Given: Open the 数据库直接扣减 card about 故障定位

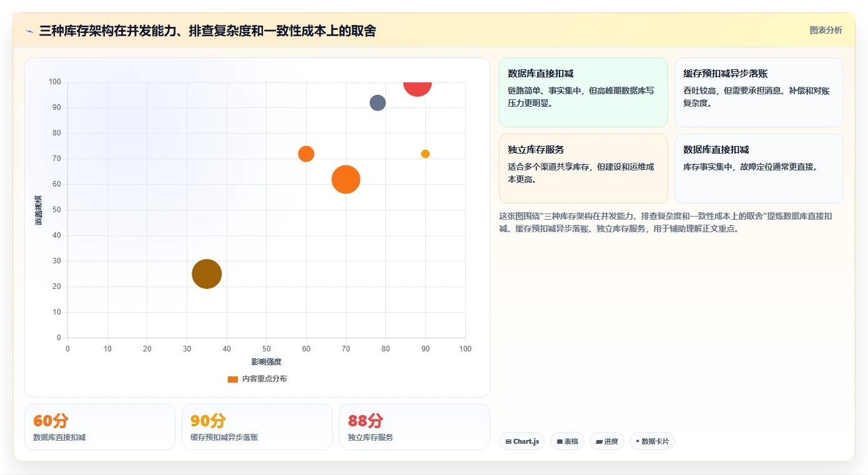Looking at the screenshot, I should (759, 169).
